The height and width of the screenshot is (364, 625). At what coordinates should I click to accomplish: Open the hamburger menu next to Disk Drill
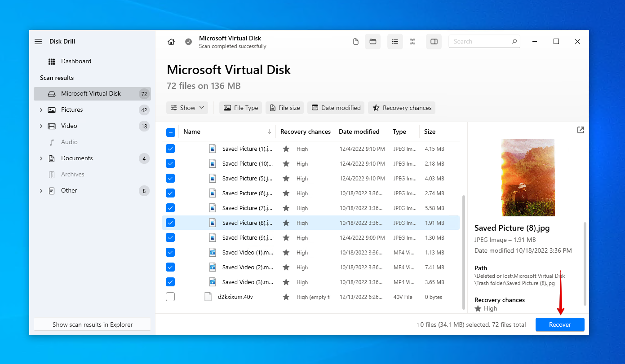[x=38, y=41]
